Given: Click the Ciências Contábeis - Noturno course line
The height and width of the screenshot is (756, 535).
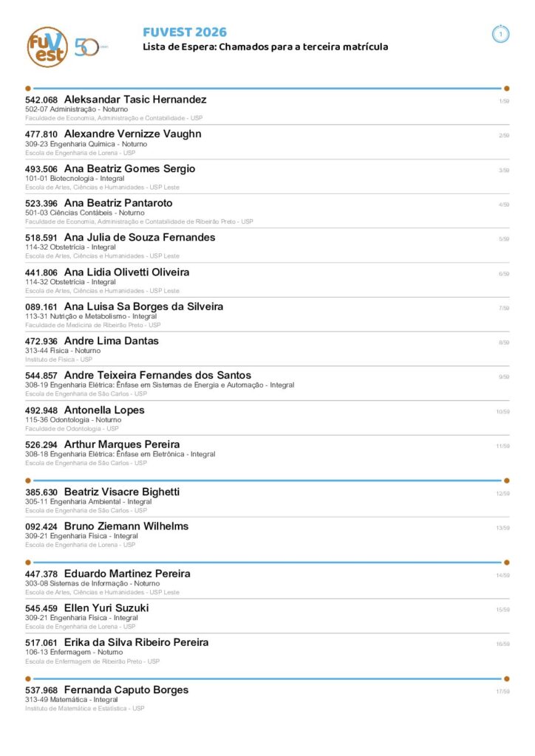Looking at the screenshot, I should pos(85,213).
